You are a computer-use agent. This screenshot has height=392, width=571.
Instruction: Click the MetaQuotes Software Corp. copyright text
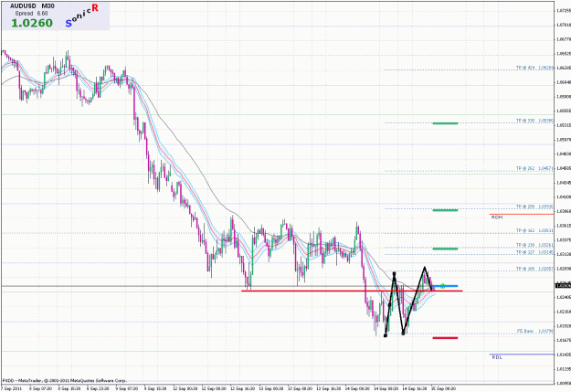(x=65, y=380)
